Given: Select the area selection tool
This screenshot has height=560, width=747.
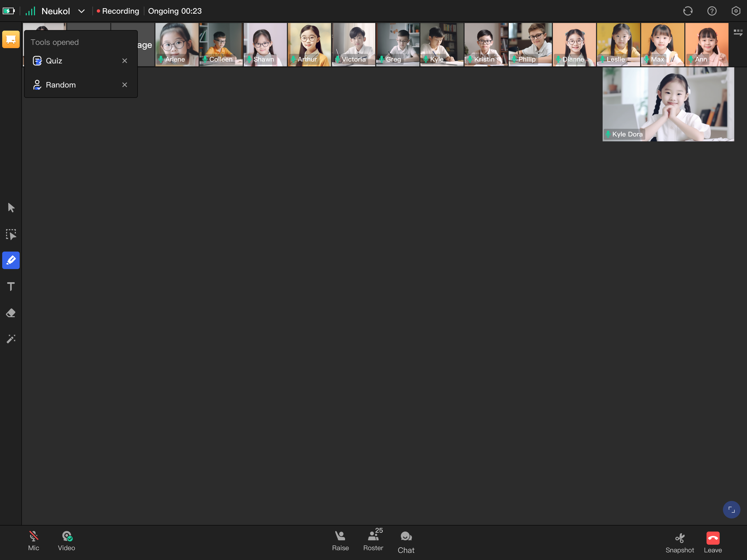Looking at the screenshot, I should coord(11,234).
